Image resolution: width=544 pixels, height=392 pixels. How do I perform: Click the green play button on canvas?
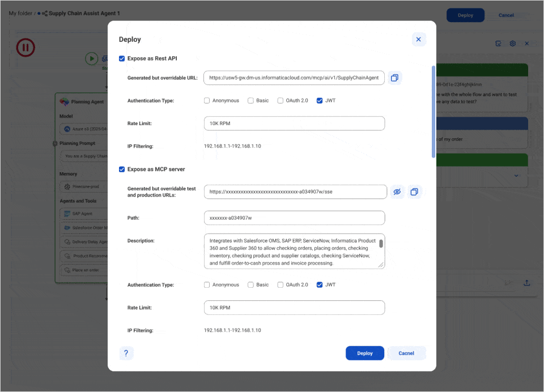click(x=92, y=58)
